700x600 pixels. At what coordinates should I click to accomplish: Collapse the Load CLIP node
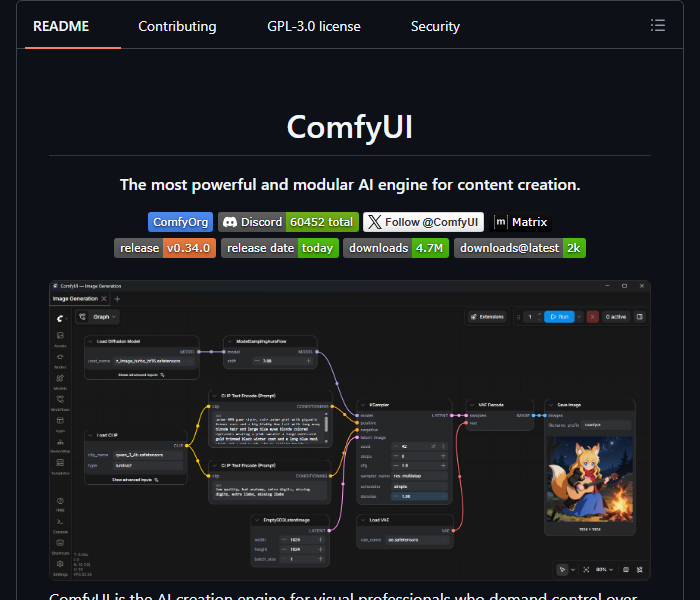[91, 435]
